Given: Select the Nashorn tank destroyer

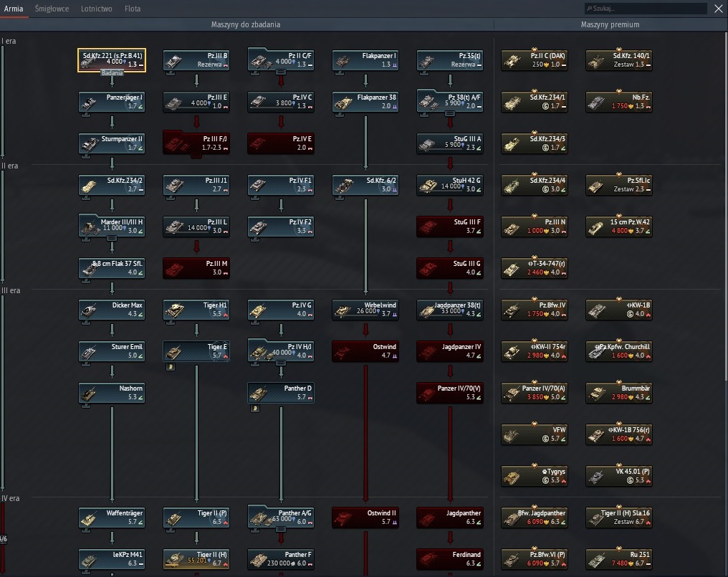Looking at the screenshot, I should (x=112, y=393).
